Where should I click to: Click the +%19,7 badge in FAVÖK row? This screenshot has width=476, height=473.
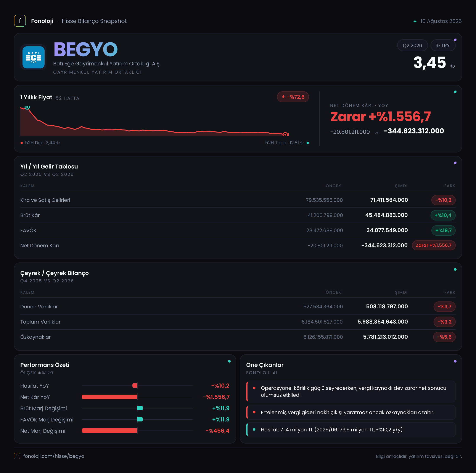443,230
